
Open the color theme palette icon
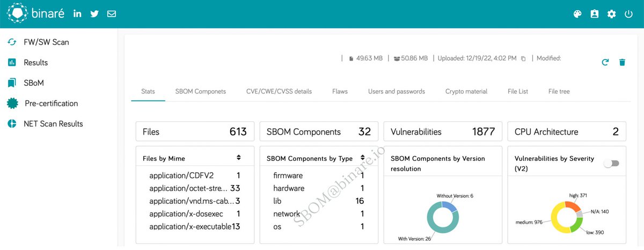coord(577,14)
